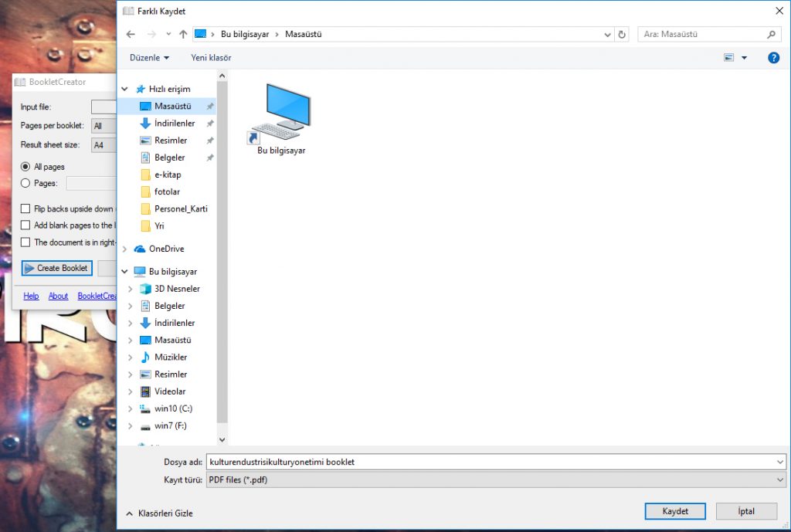This screenshot has height=532, width=791.
Task: Expand the OneDrive tree node
Action: 124,249
